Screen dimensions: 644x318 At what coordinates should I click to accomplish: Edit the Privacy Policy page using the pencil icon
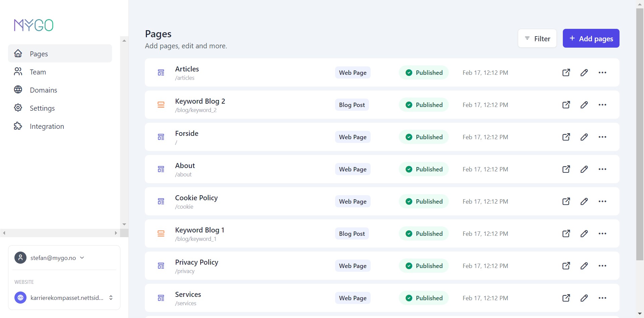pyautogui.click(x=584, y=266)
